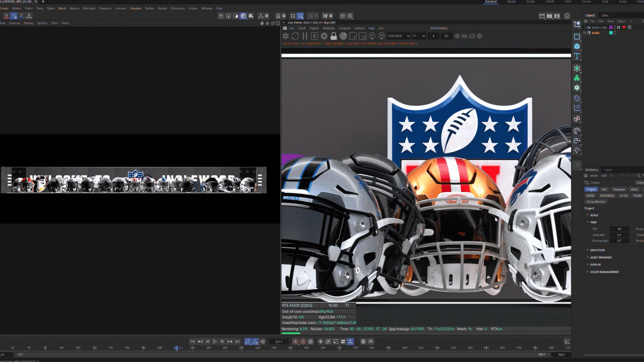Screen dimensions: 644x362
Task: Open the Live Viewer Cloud menu
Action: coord(301,28)
